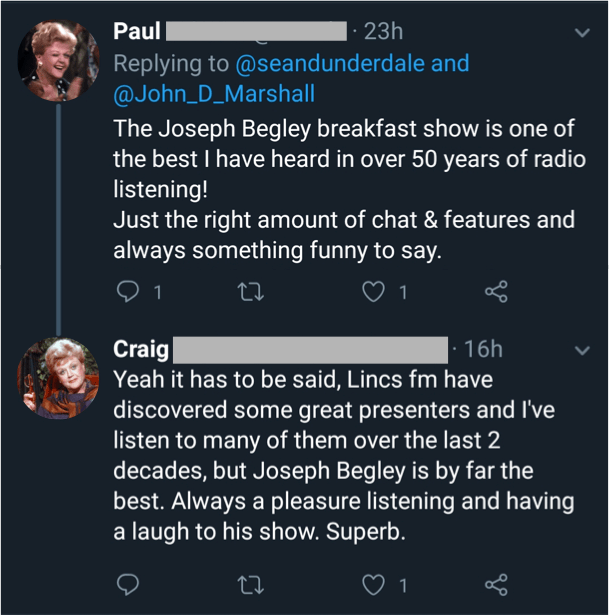Open the @John_D_Marshall profile link
Image resolution: width=609 pixels, height=616 pixels.
pyautogui.click(x=213, y=94)
